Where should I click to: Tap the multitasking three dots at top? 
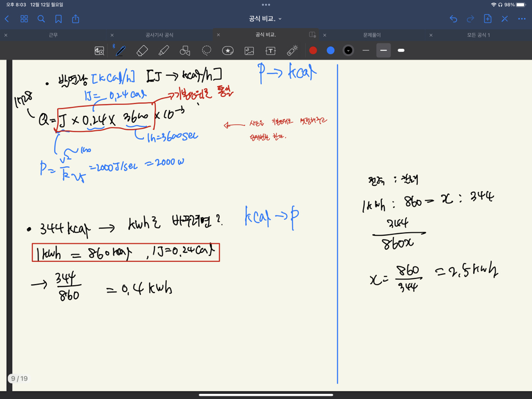click(x=266, y=5)
